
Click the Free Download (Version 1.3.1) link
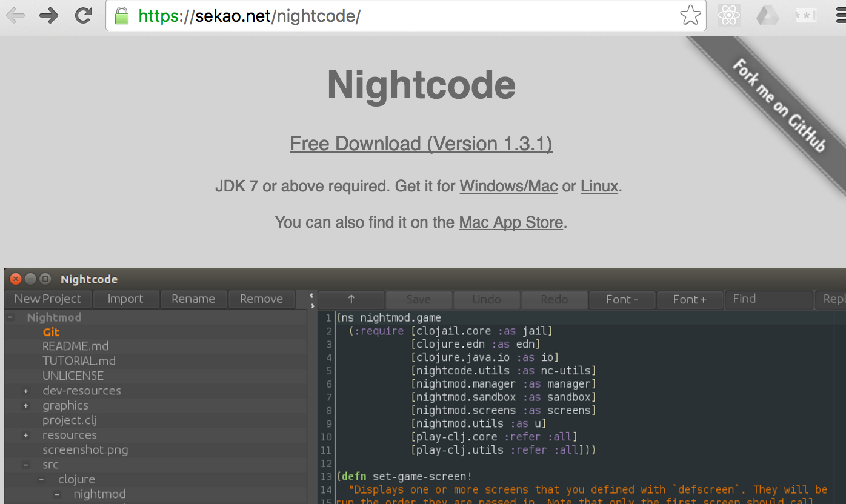pyautogui.click(x=421, y=144)
